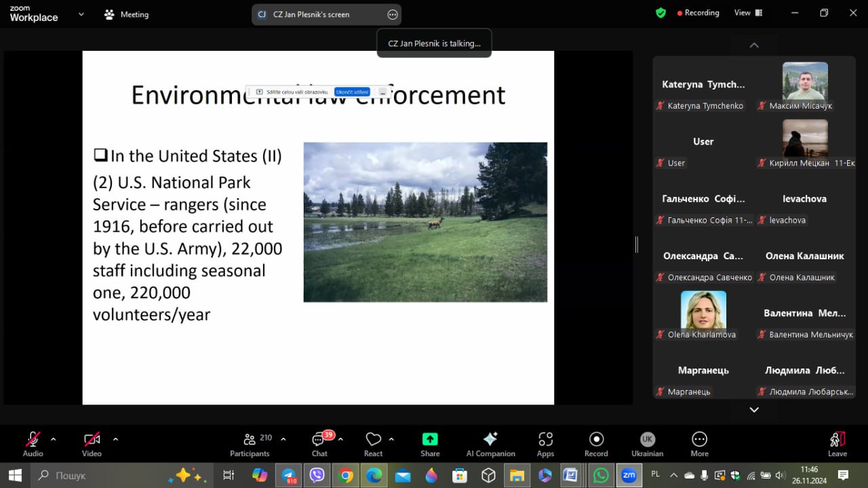Click Zoom icon in taskbar

(x=629, y=475)
